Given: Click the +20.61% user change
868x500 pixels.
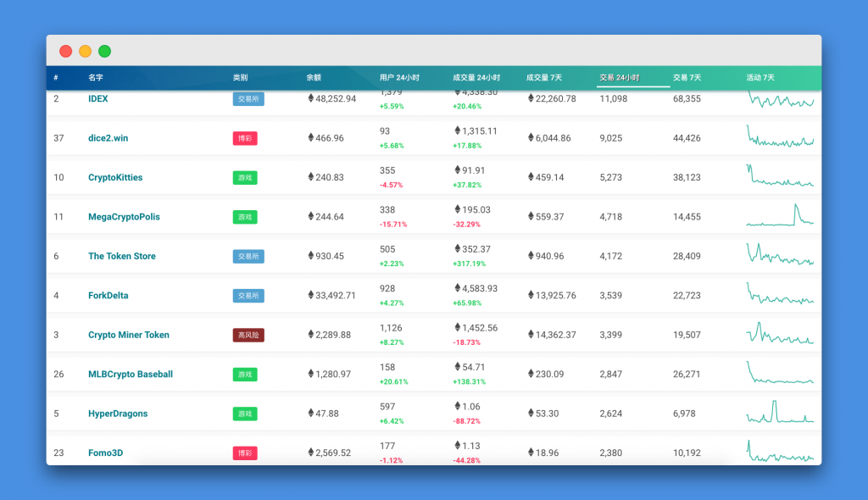Looking at the screenshot, I should 393,381.
